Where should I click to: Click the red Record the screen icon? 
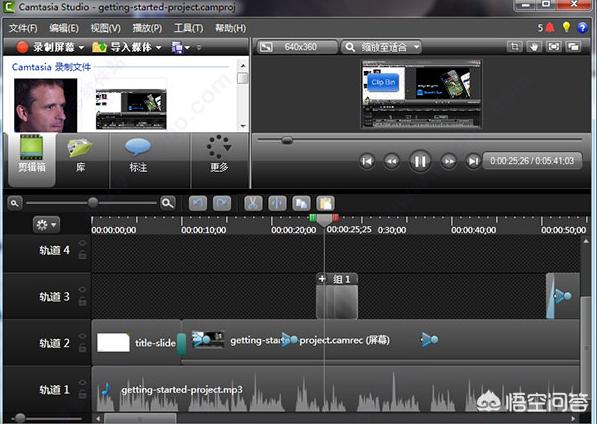pos(22,47)
